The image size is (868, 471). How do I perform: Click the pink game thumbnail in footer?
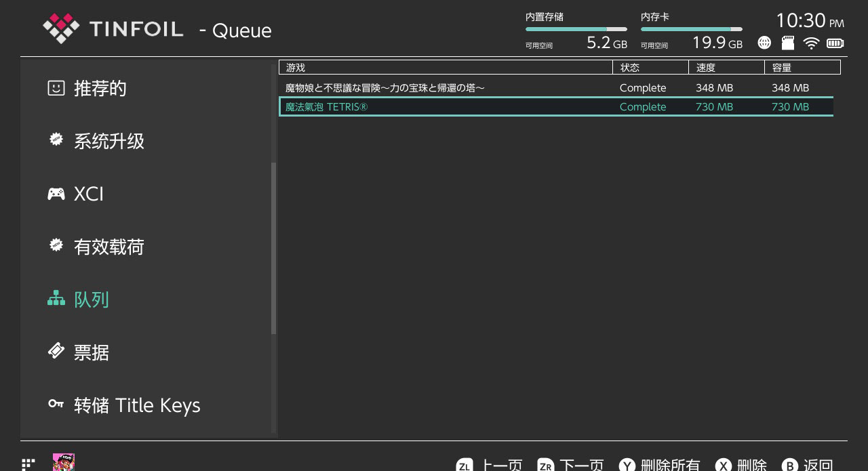(x=64, y=463)
